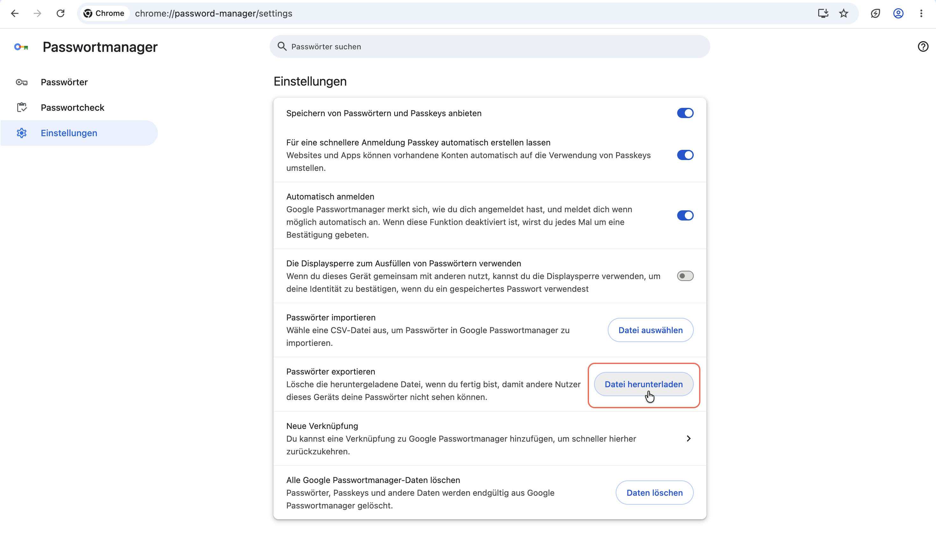Viewport: 936px width, 560px height.
Task: Bookmark this page with star icon
Action: click(x=843, y=14)
